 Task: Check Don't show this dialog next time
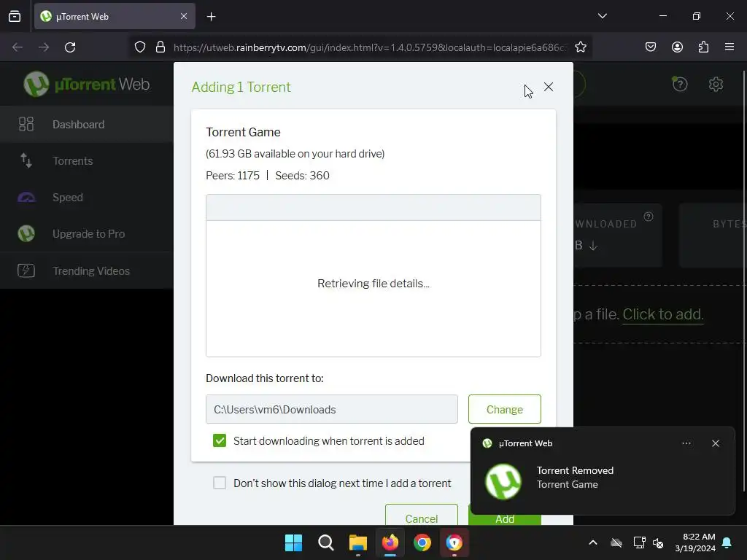(220, 483)
